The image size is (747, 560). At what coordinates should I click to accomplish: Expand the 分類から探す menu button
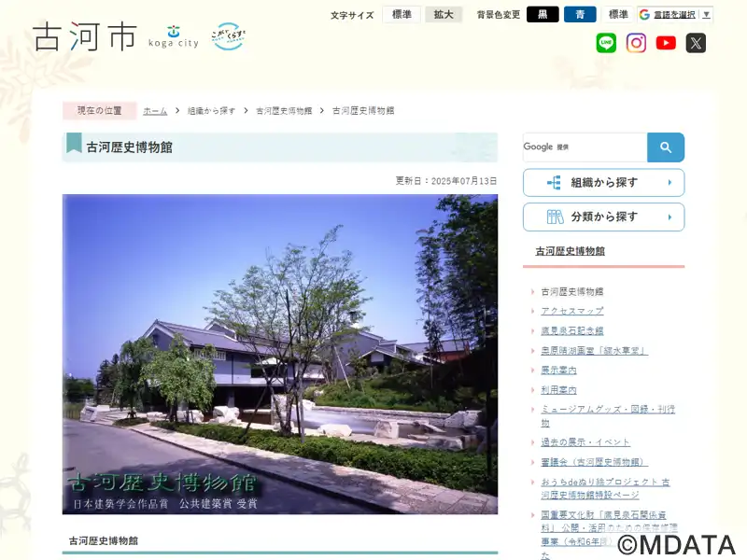pos(603,217)
